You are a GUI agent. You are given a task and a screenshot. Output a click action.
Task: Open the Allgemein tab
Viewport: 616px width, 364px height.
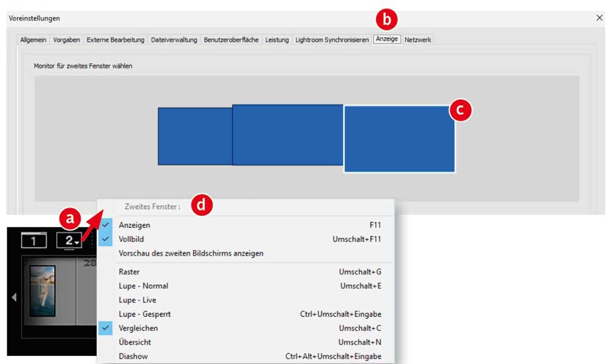pyautogui.click(x=33, y=39)
